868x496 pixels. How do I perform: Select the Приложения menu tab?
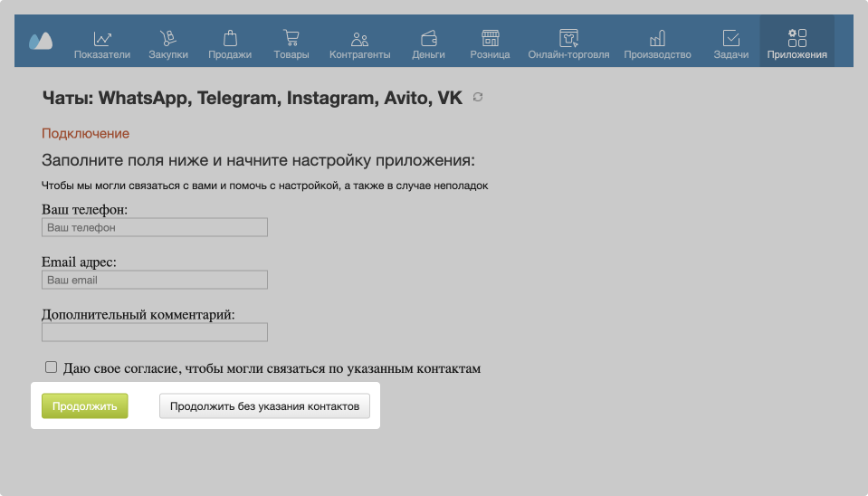pyautogui.click(x=796, y=42)
